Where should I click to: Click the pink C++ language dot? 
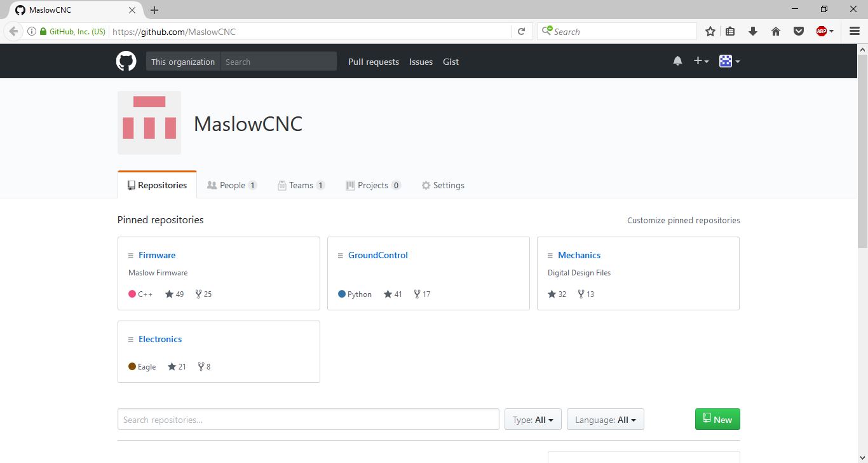132,294
